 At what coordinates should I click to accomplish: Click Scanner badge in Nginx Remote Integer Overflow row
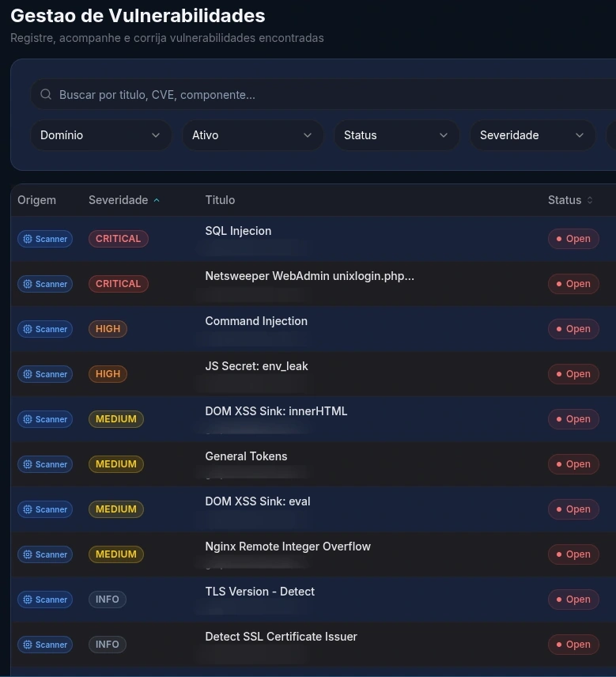click(45, 554)
